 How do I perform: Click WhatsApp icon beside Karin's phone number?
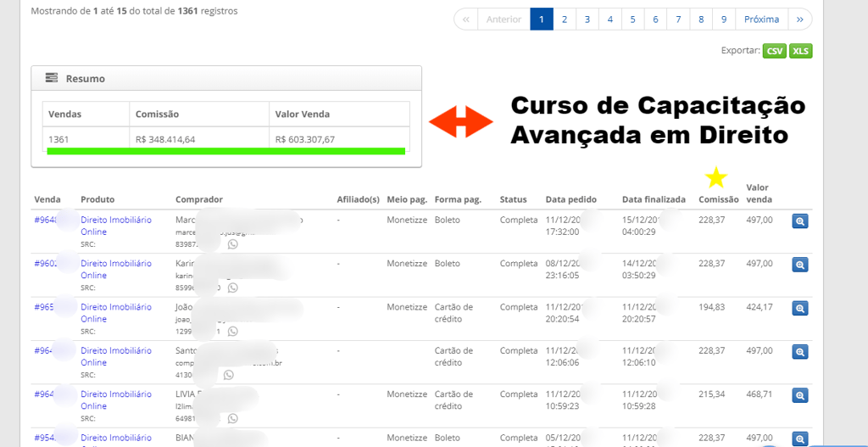(232, 288)
